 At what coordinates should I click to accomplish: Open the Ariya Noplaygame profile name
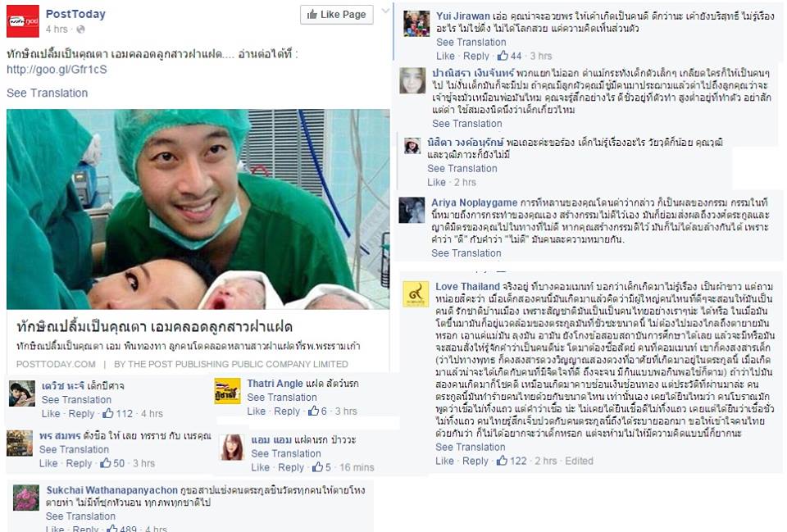pyautogui.click(x=475, y=202)
